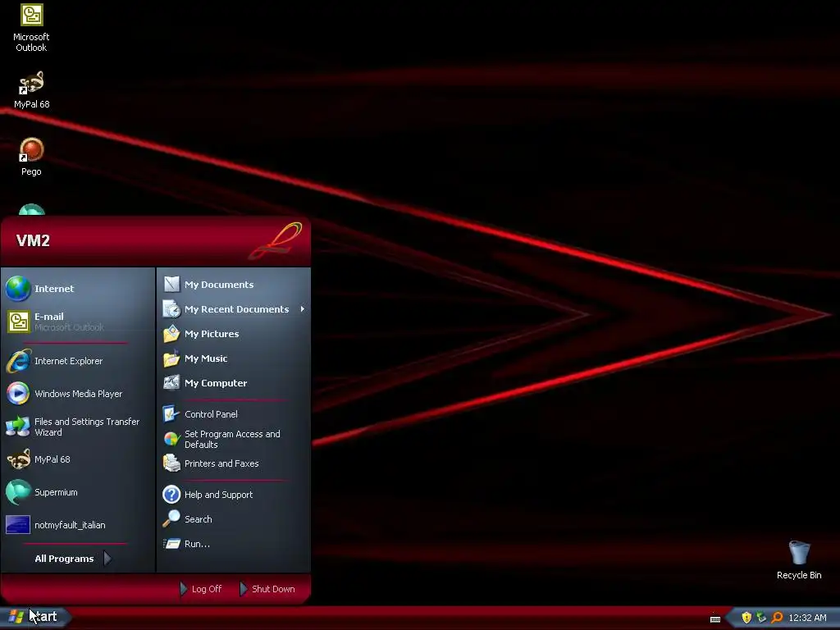Open the E-mail Microsoft Outlook icon in Start menu
This screenshot has height=630, width=840.
click(x=18, y=322)
